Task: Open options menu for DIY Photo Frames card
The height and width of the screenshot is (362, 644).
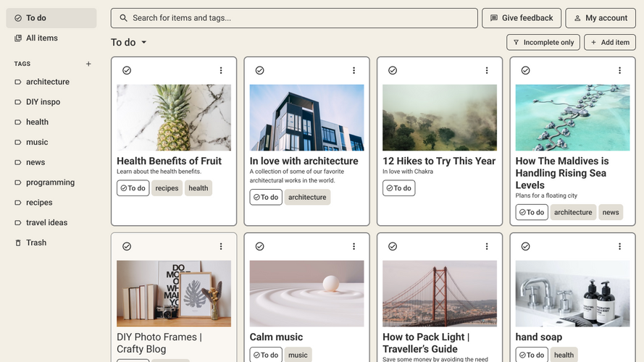Action: tap(221, 246)
